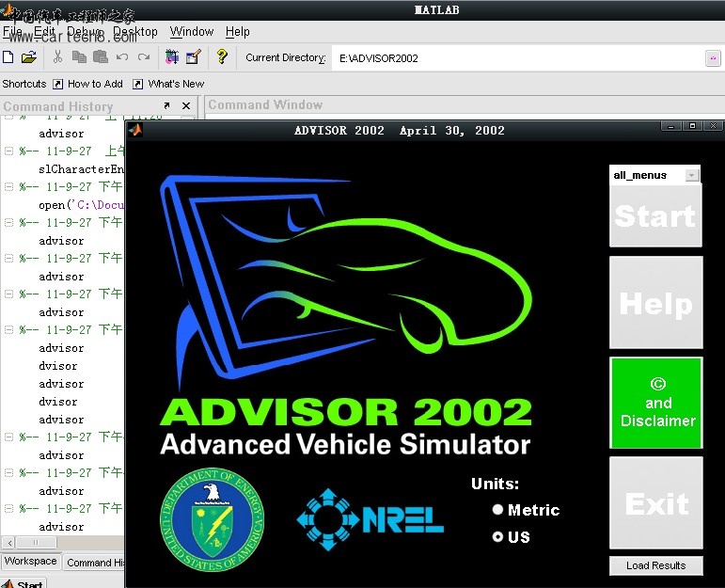Open the Help menu

coord(238,31)
